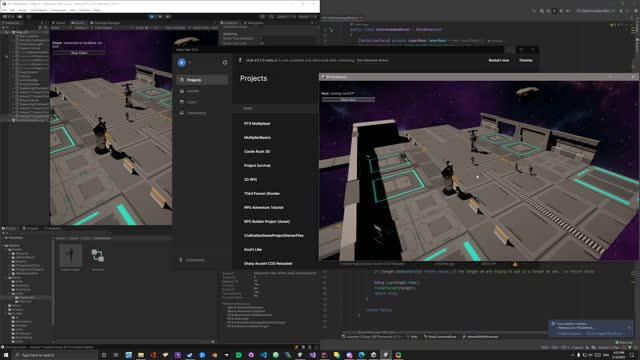This screenshot has width=640, height=360.
Task: Dismiss the Unity Hub update banner
Action: 526,60
